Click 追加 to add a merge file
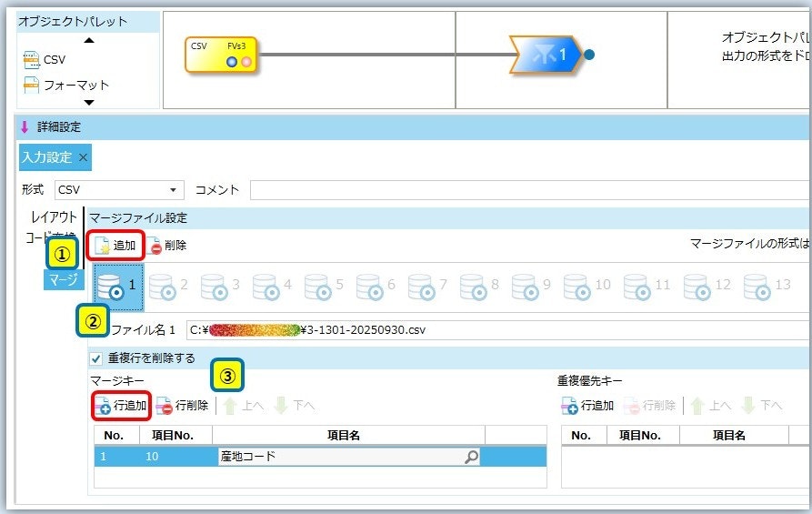 [115, 245]
